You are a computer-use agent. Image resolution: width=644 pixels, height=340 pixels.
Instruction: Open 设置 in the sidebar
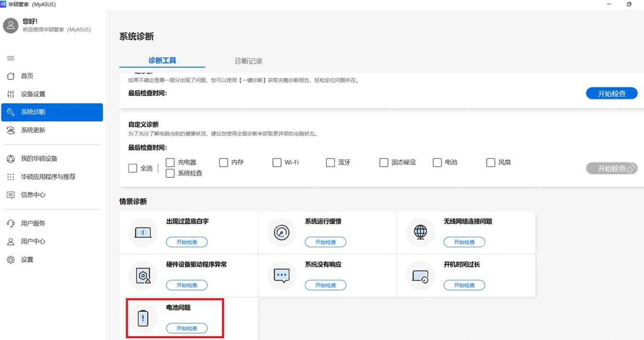click(52, 259)
